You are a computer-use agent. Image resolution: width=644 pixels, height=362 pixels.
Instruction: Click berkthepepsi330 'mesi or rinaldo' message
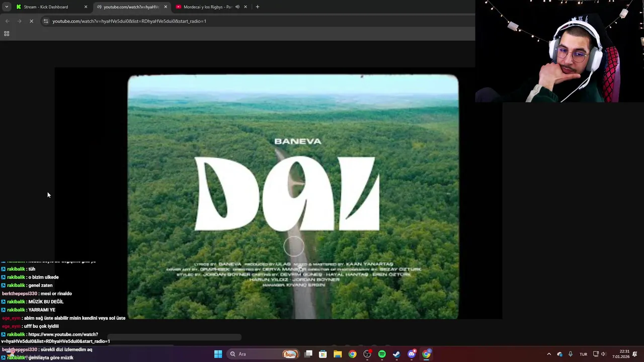(56, 294)
